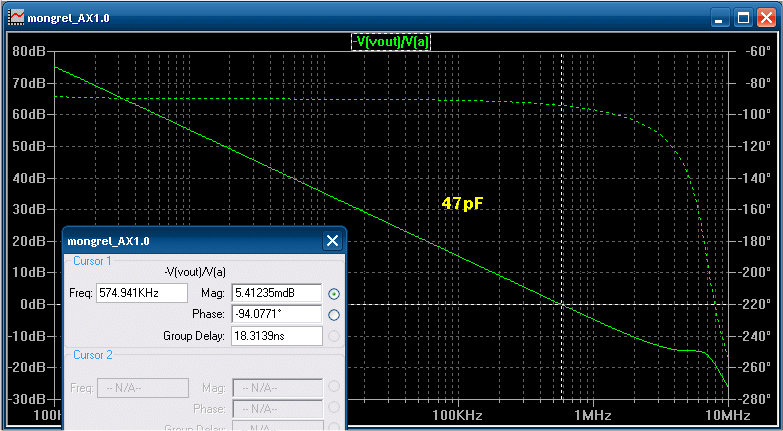Click the cursor crosshair at 0dB crossing
783x431 pixels.
click(x=562, y=304)
